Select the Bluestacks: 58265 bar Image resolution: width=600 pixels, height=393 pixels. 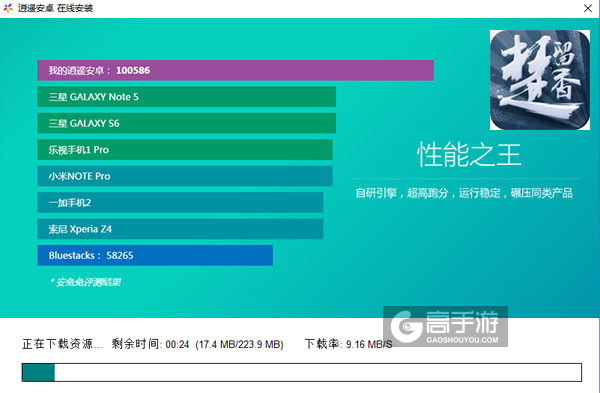pos(155,255)
